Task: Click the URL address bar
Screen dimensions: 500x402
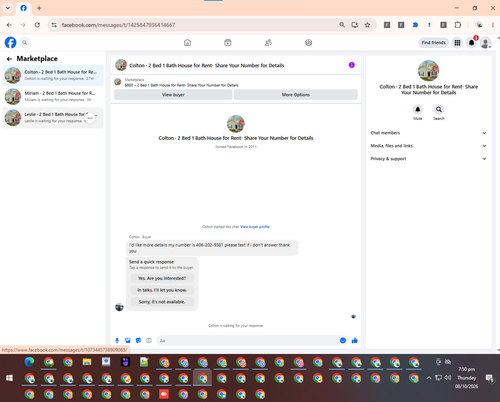Action: tap(197, 25)
